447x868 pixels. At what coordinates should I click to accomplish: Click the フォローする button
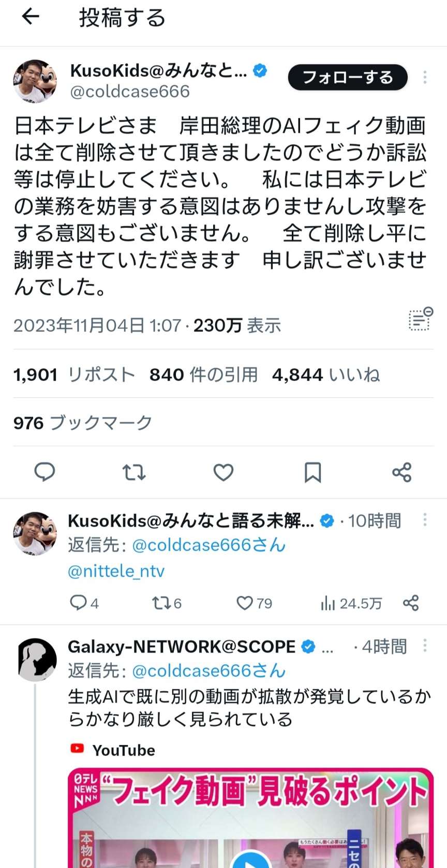[x=348, y=78]
